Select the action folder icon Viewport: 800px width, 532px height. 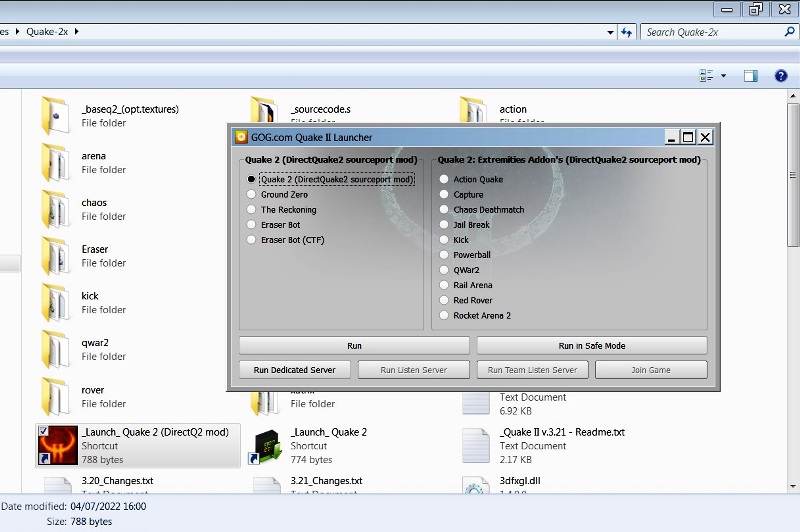point(473,110)
